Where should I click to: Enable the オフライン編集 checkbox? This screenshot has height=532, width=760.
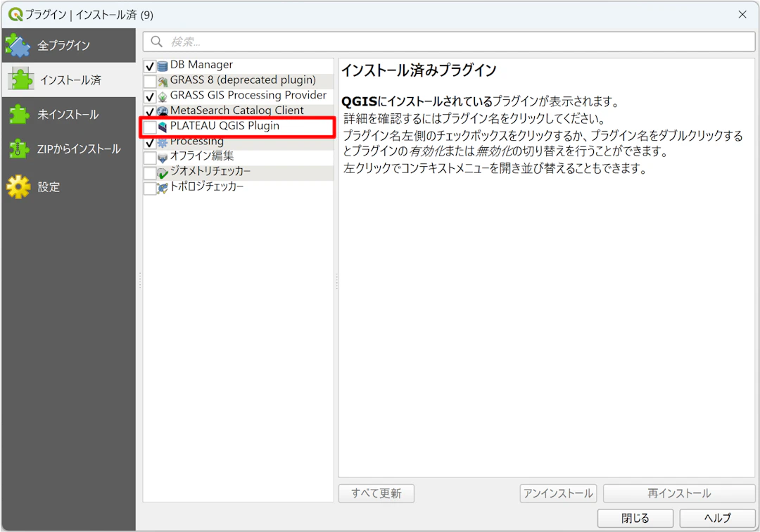(x=150, y=158)
